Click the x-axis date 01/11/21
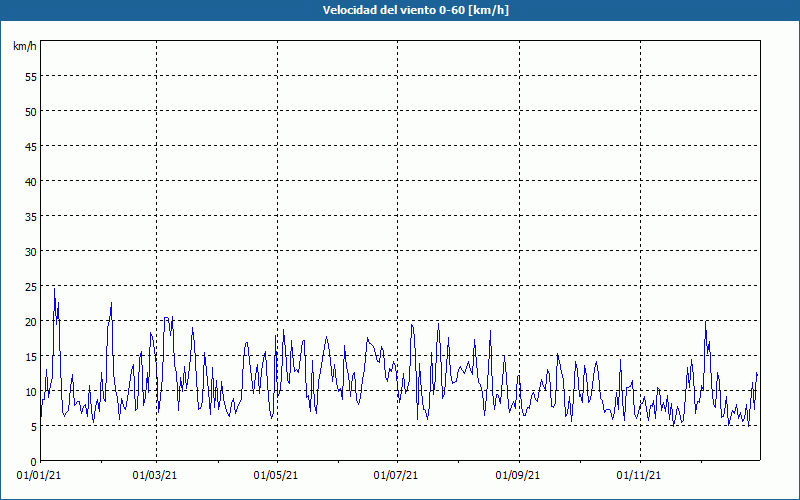This screenshot has height=500, width=800. tap(639, 476)
